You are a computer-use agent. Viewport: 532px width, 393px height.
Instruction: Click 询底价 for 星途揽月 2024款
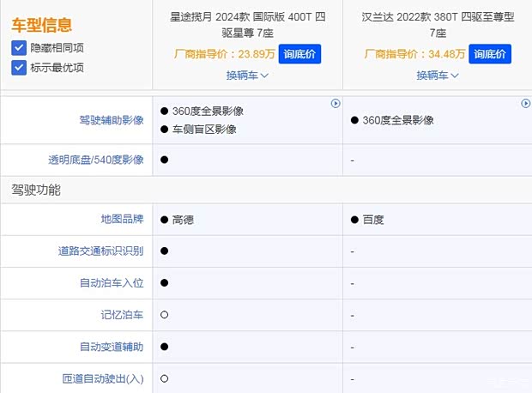pyautogui.click(x=299, y=53)
